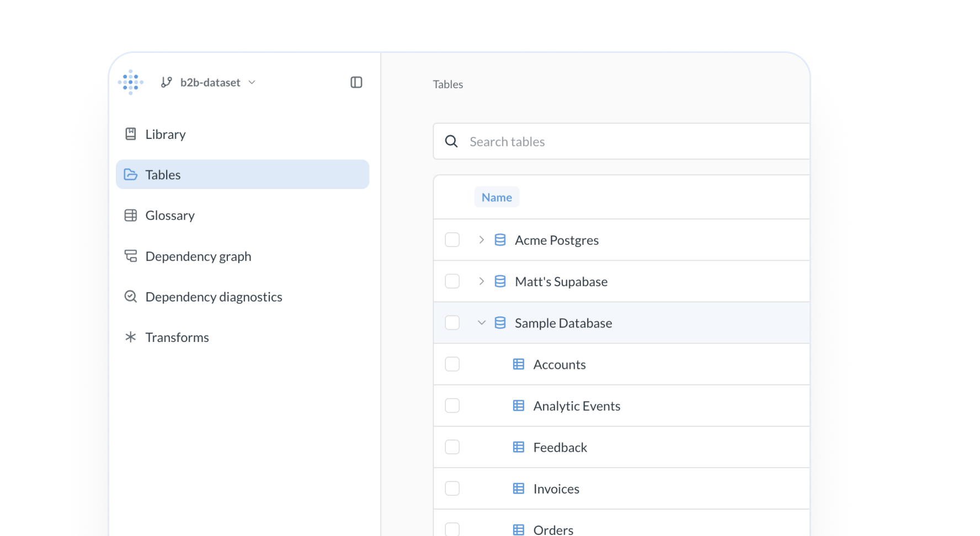
Task: Click the Feedback table icon
Action: pos(519,447)
